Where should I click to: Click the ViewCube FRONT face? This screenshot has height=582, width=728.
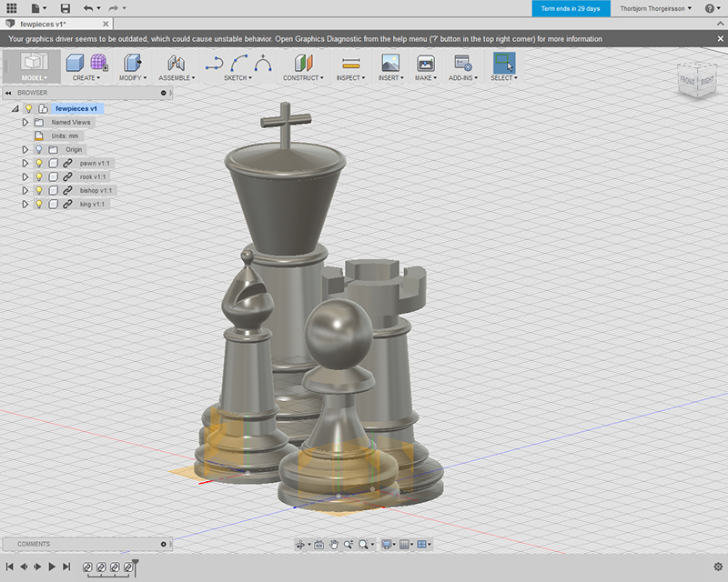coord(687,81)
